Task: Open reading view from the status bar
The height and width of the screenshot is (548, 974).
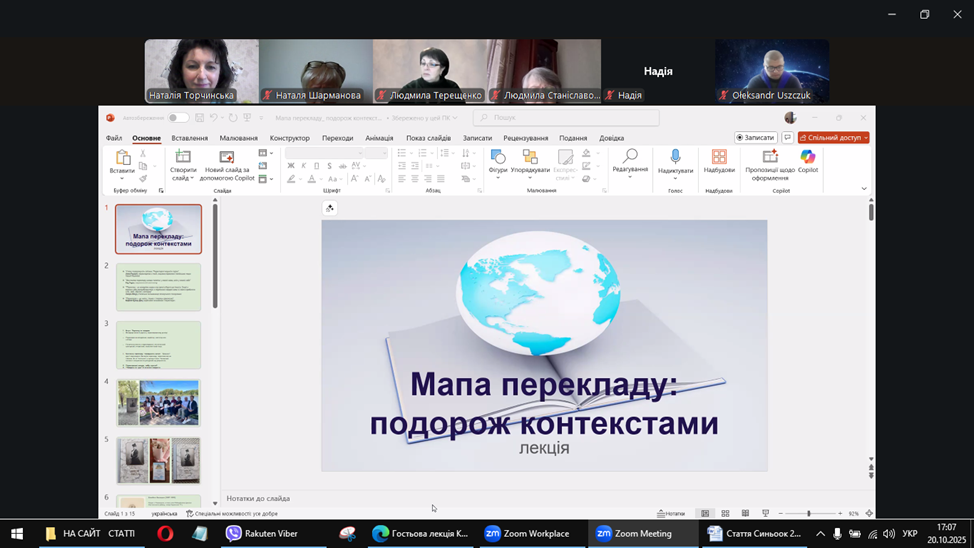Action: (745, 513)
